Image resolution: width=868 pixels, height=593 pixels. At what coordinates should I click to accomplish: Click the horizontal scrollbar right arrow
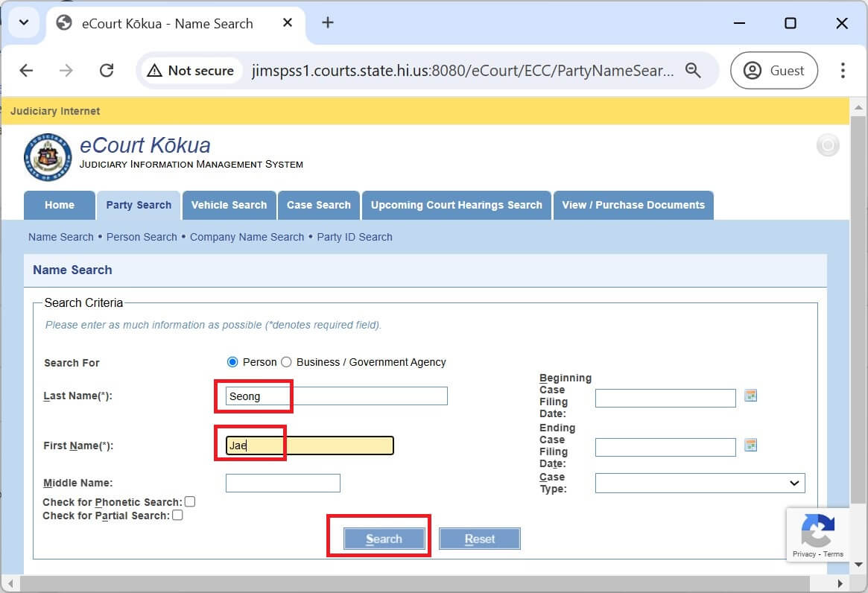[840, 583]
